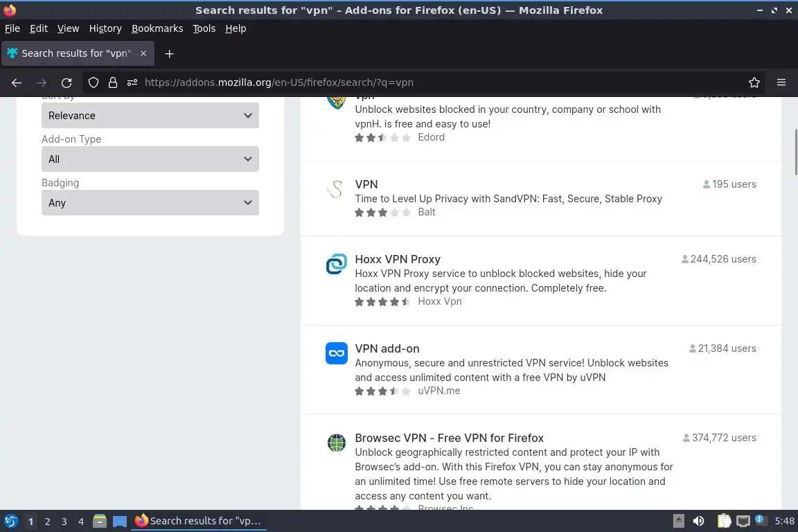Open clipboard manager tray icon
798x532 pixels.
point(724,522)
